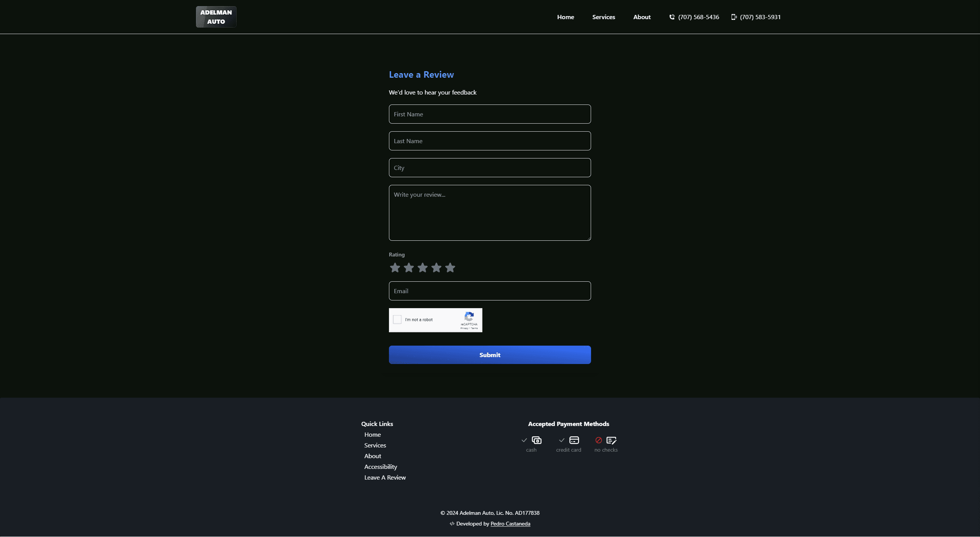Open the Accessibility footer link

[x=381, y=467]
